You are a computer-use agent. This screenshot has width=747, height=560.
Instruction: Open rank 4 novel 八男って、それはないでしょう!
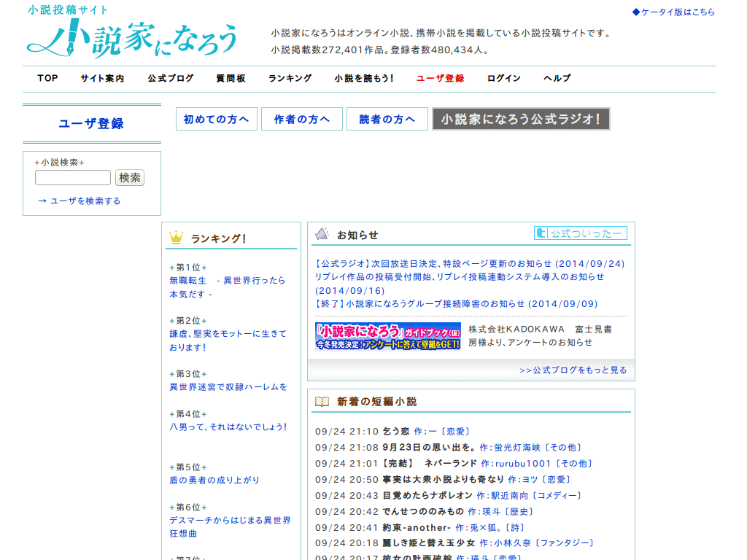228,427
